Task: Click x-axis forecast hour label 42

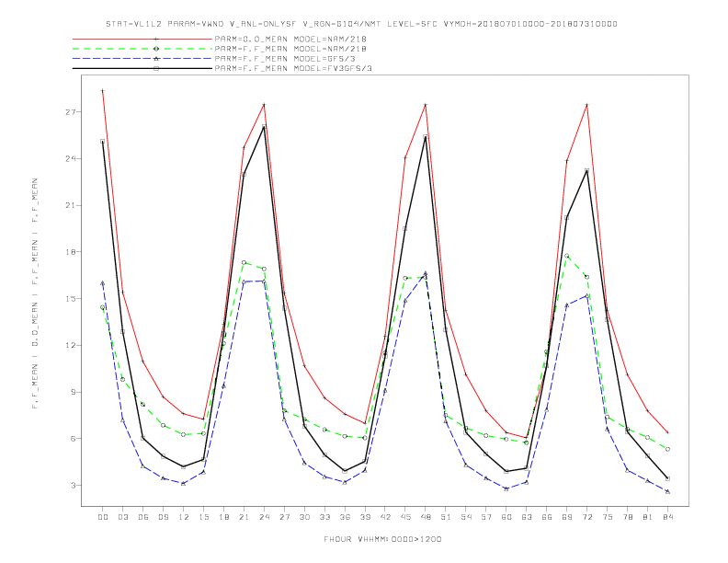Action: (x=385, y=517)
